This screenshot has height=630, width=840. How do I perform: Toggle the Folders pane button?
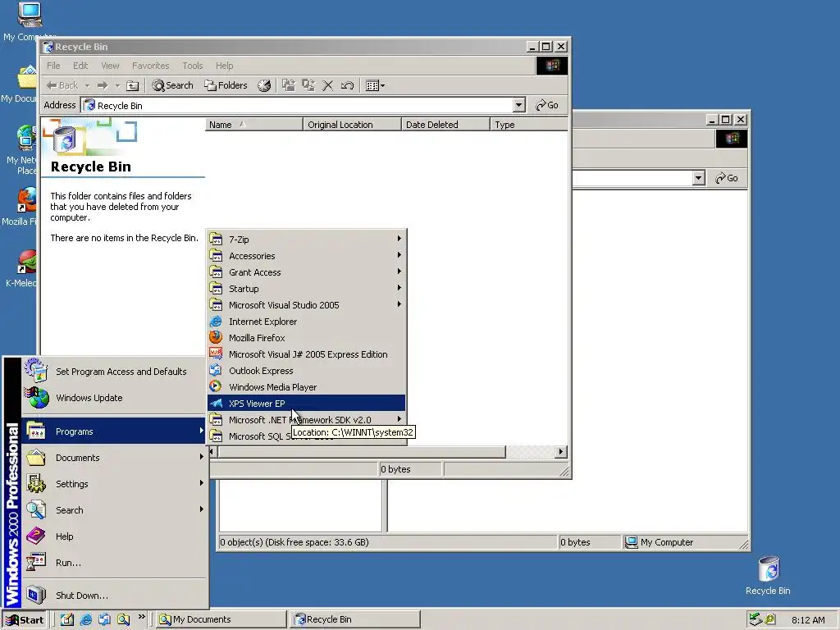[226, 85]
